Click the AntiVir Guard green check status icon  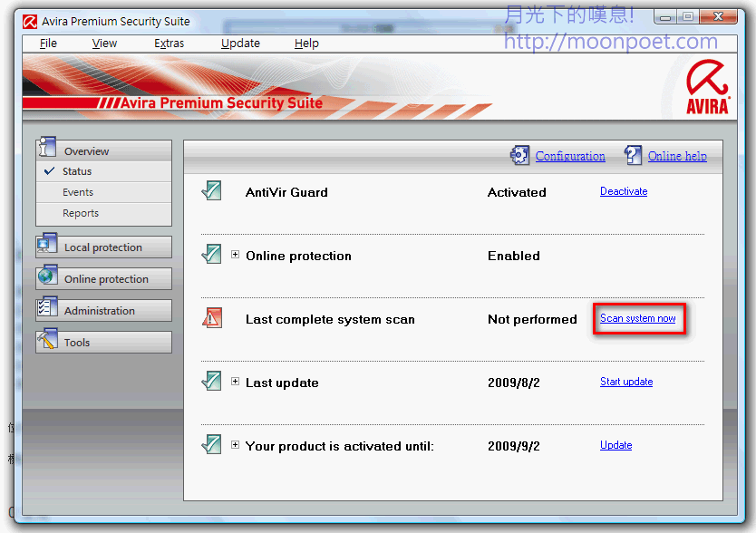tap(211, 191)
